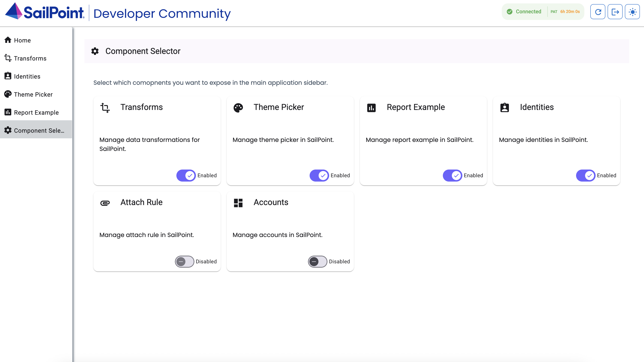This screenshot has width=644, height=362.
Task: Click the Report Example chart icon
Action: tap(372, 108)
